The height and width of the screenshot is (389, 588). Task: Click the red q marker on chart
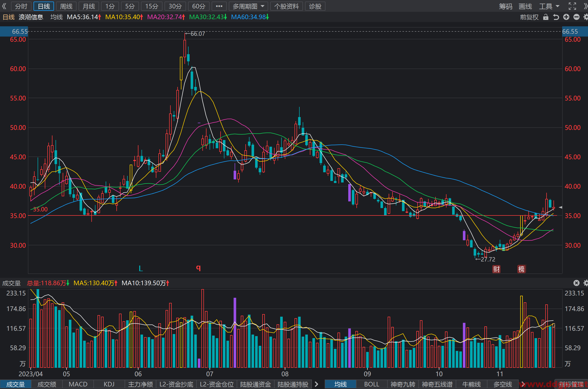(198, 268)
